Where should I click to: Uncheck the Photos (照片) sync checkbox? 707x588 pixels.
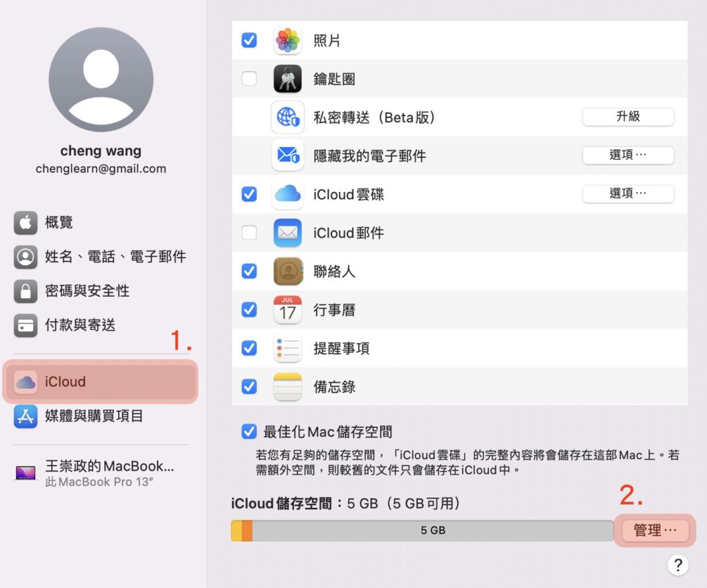pyautogui.click(x=249, y=41)
